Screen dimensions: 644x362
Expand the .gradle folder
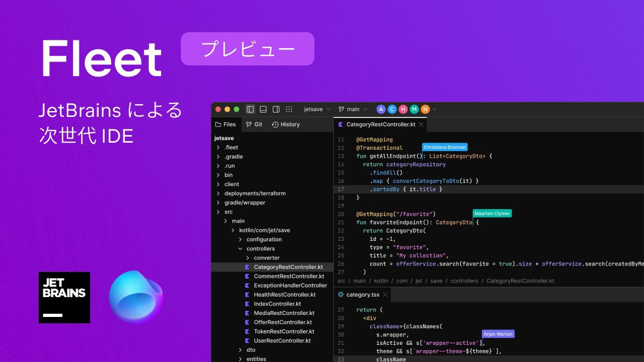[x=218, y=157]
